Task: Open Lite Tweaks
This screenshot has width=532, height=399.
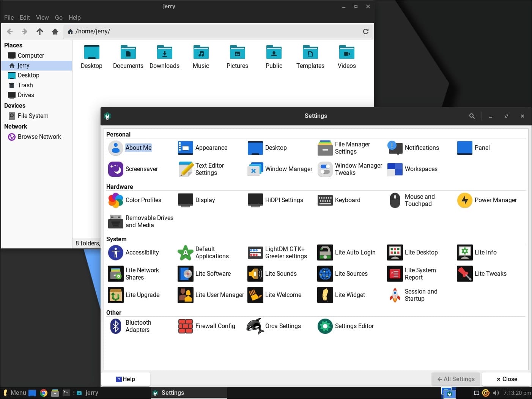Action: [x=482, y=273]
